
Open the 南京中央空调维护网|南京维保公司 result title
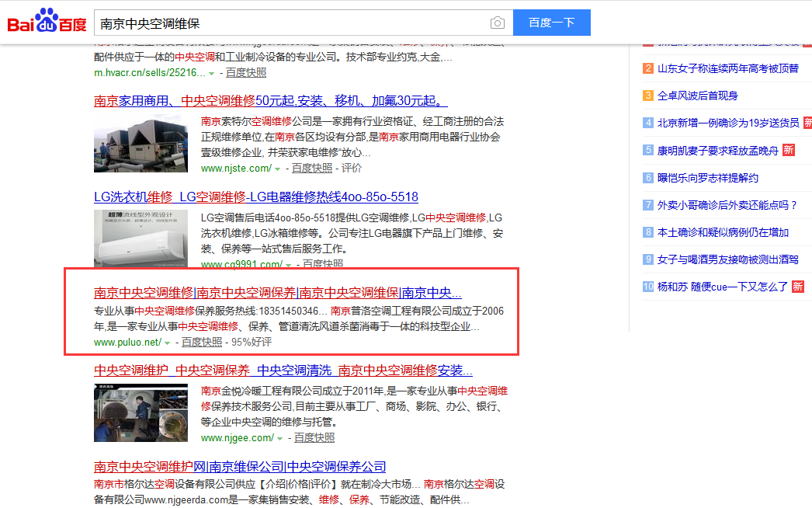(240, 467)
